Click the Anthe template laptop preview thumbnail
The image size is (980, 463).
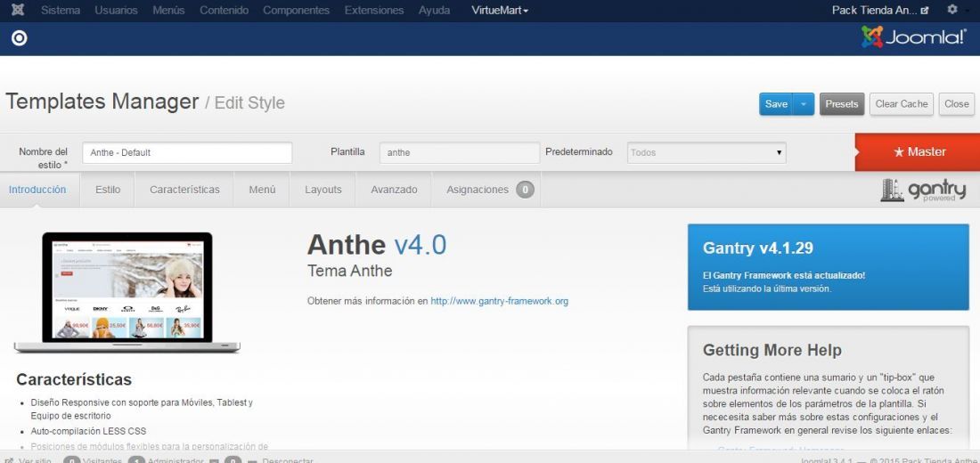127,292
